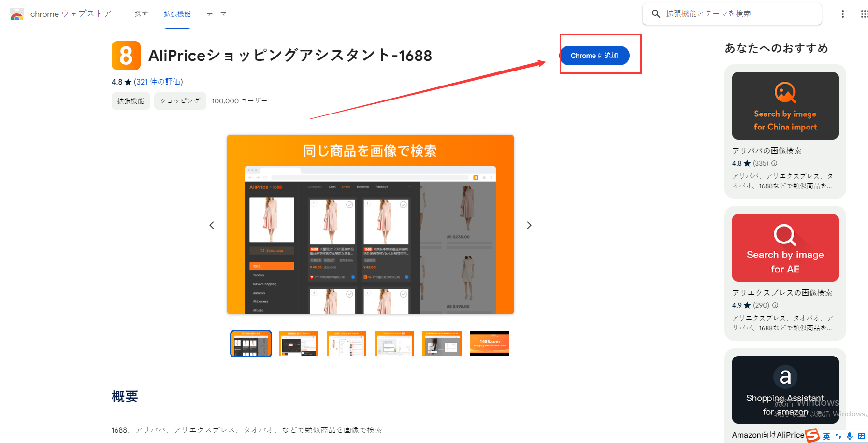This screenshot has height=443, width=868.
Task: Click the AliPrice orange 8 extension icon
Action: [x=126, y=56]
